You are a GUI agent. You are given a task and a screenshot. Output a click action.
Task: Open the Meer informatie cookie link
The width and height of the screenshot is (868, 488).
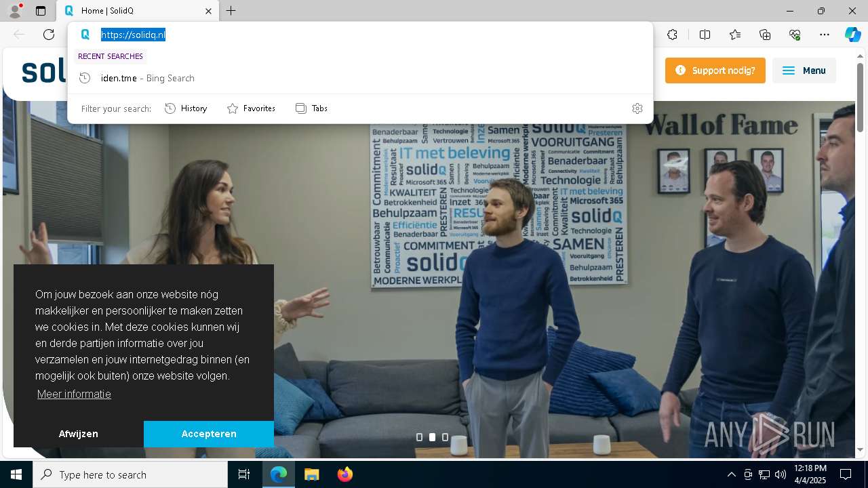coord(74,394)
